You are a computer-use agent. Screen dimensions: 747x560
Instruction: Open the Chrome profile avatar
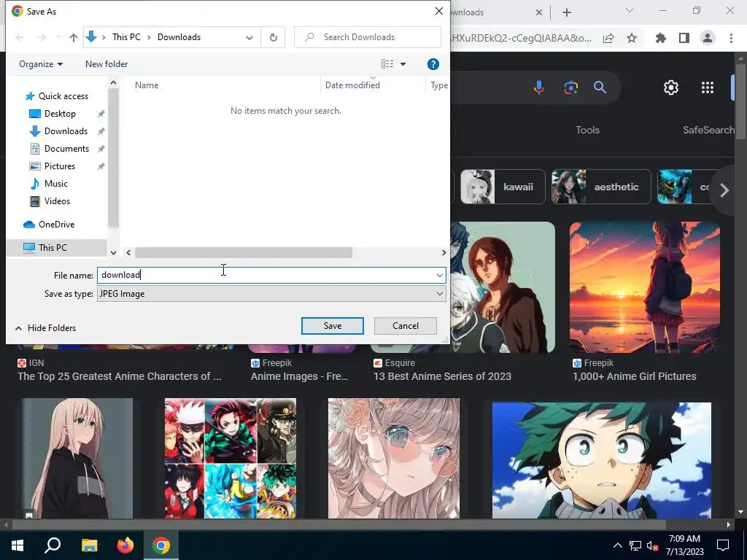click(x=708, y=38)
